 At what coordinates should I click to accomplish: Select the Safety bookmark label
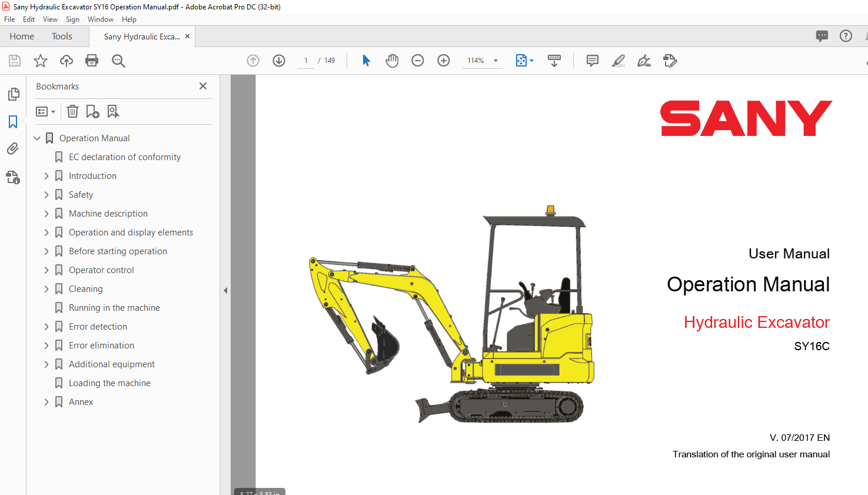point(81,195)
